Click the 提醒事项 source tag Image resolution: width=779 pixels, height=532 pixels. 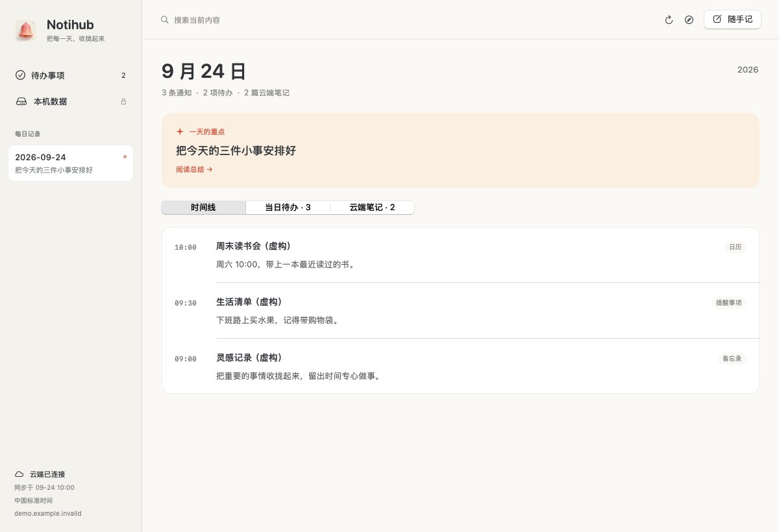(728, 303)
